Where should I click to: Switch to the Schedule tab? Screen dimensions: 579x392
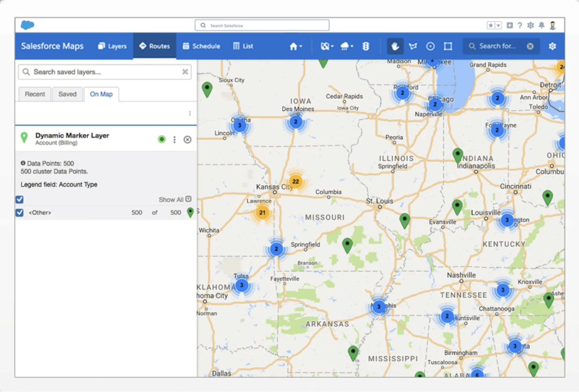coord(202,46)
